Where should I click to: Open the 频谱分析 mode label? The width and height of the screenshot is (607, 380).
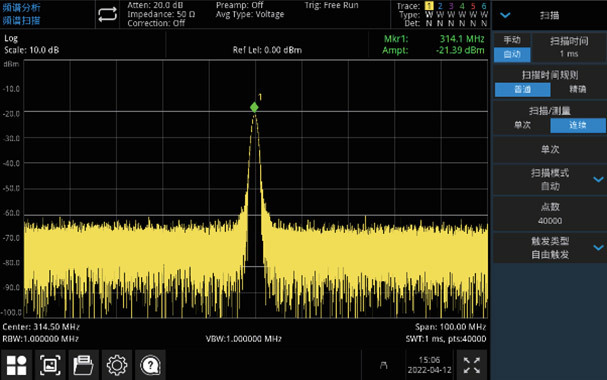[21, 7]
